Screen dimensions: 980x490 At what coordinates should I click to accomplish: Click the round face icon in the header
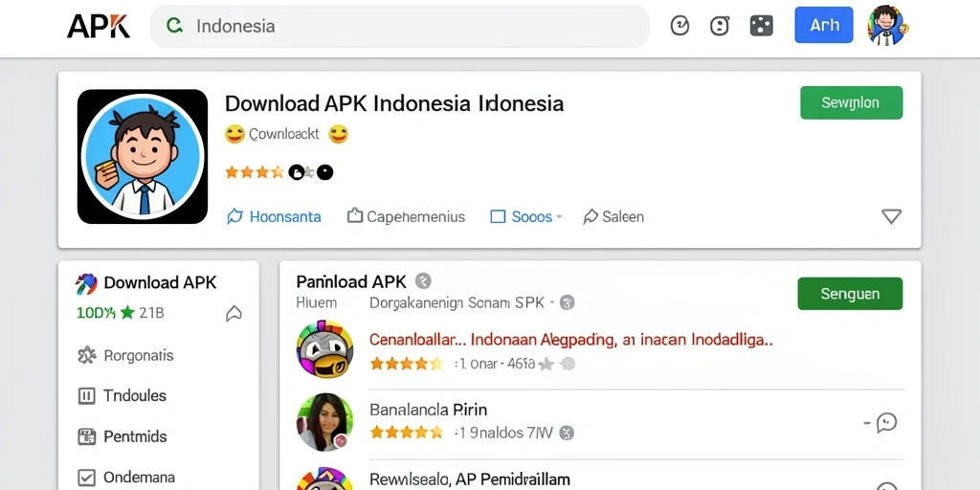click(x=720, y=26)
